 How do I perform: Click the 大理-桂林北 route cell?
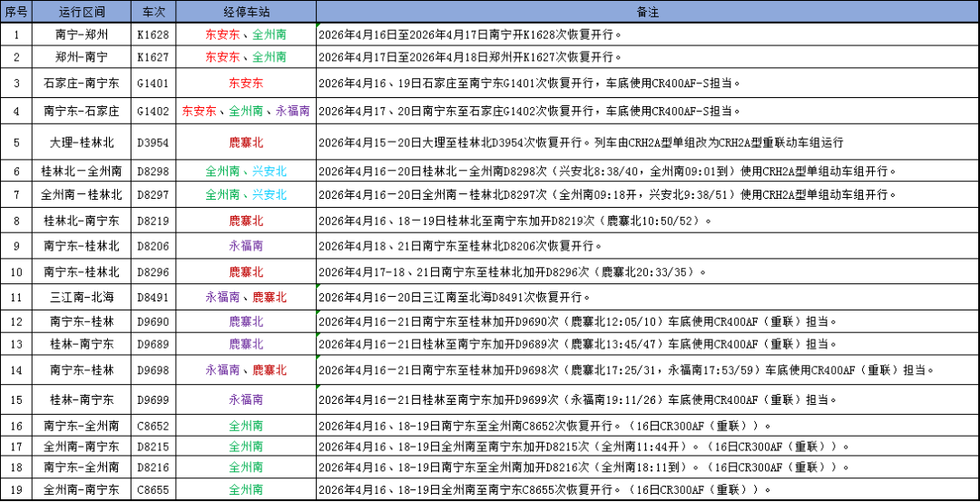click(82, 143)
